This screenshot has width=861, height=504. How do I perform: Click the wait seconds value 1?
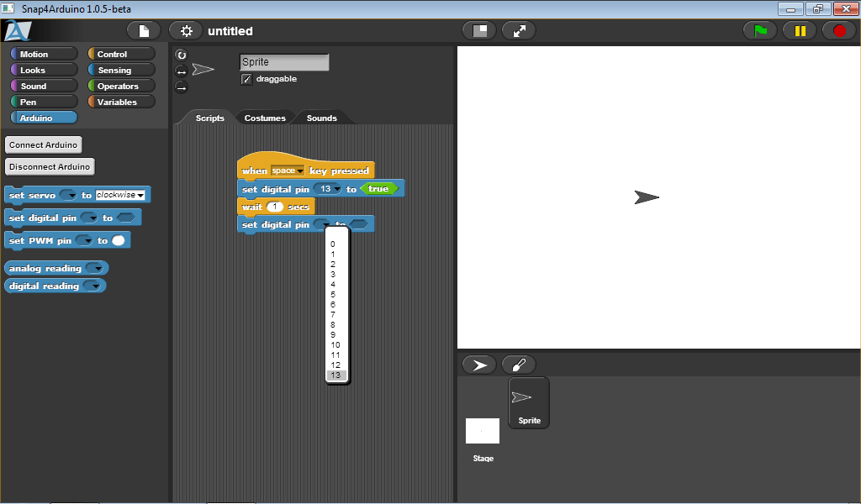[x=275, y=207]
